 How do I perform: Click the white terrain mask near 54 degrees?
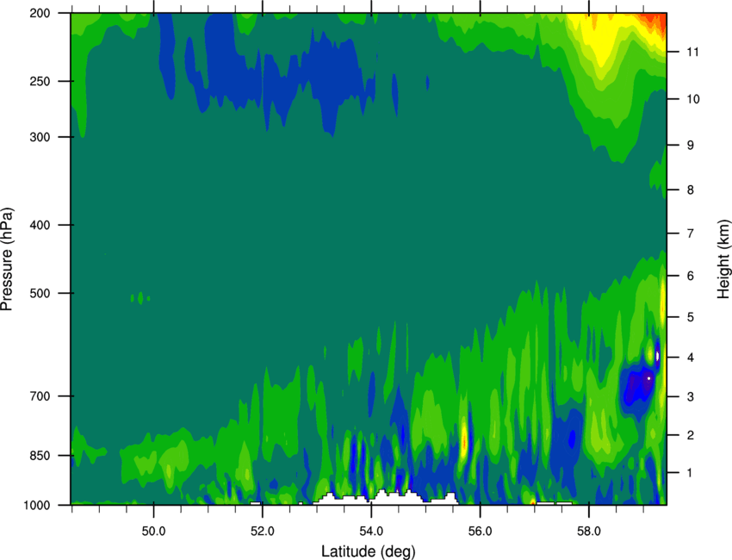385,498
